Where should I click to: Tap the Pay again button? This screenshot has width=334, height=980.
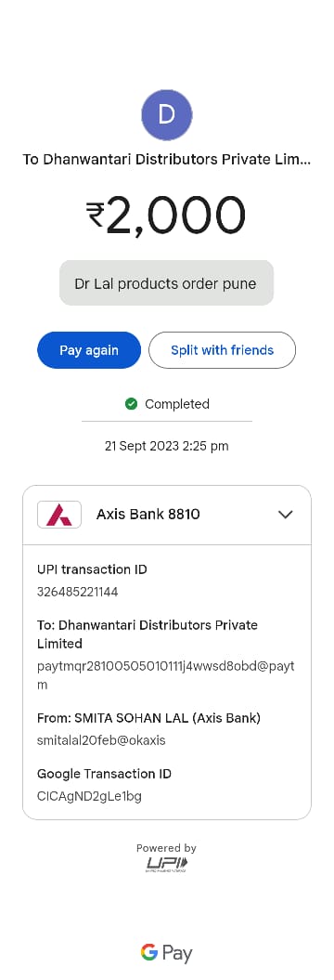point(89,350)
